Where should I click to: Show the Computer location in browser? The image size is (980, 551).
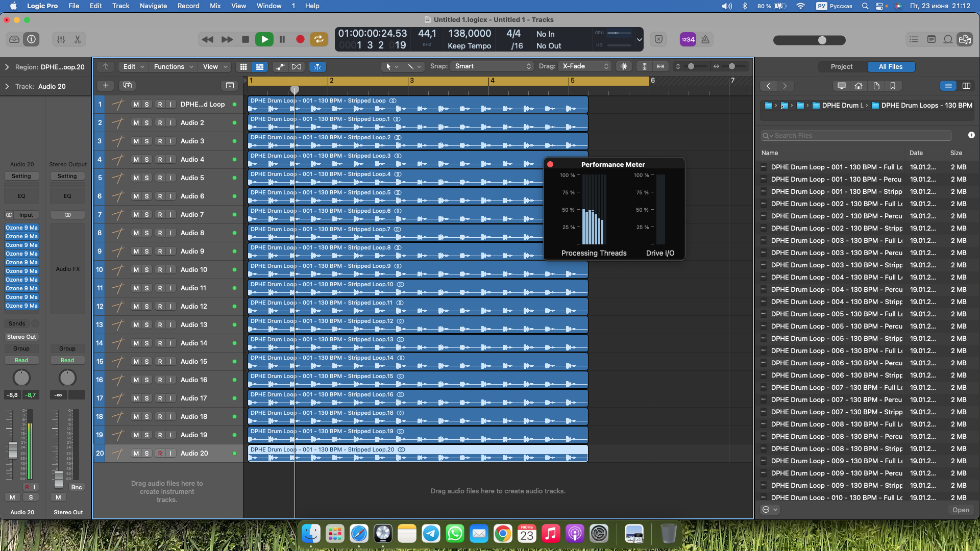pyautogui.click(x=842, y=86)
